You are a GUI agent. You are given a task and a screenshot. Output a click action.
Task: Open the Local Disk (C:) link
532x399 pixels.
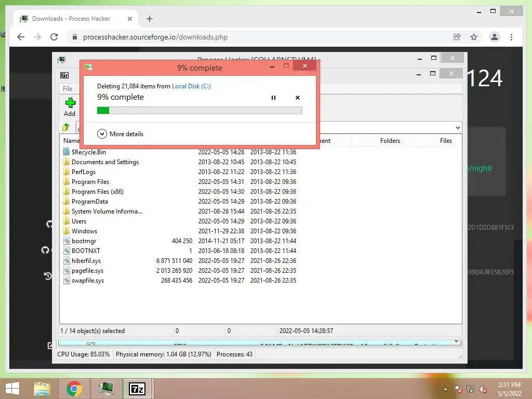tap(191, 86)
